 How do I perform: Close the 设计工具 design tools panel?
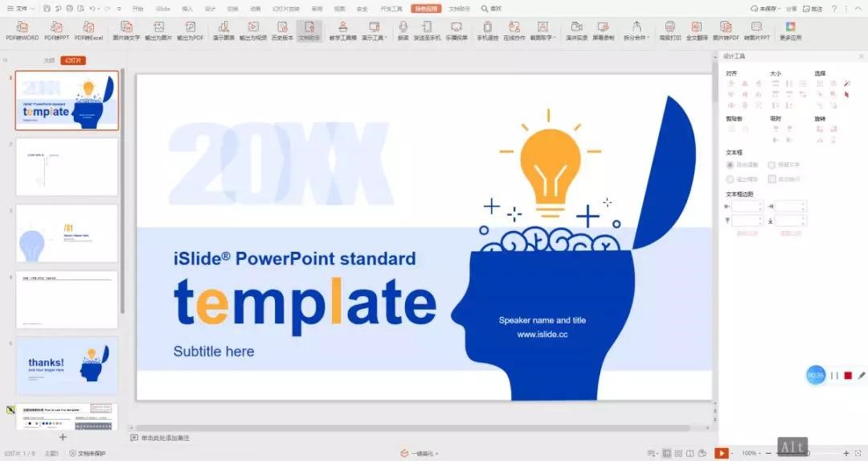click(x=862, y=56)
